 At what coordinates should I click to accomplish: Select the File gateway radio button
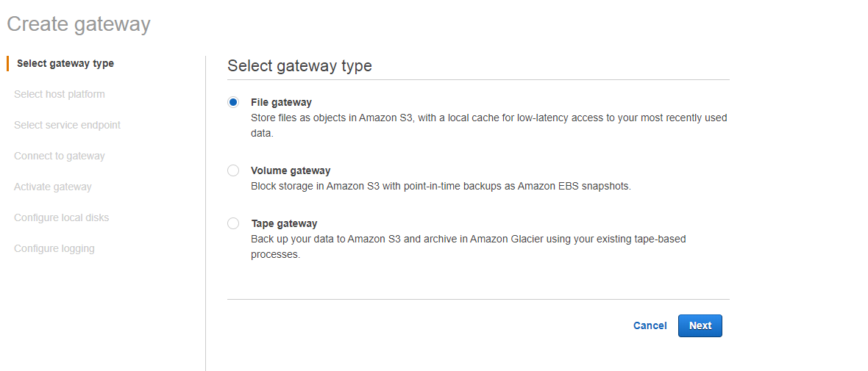click(x=233, y=102)
